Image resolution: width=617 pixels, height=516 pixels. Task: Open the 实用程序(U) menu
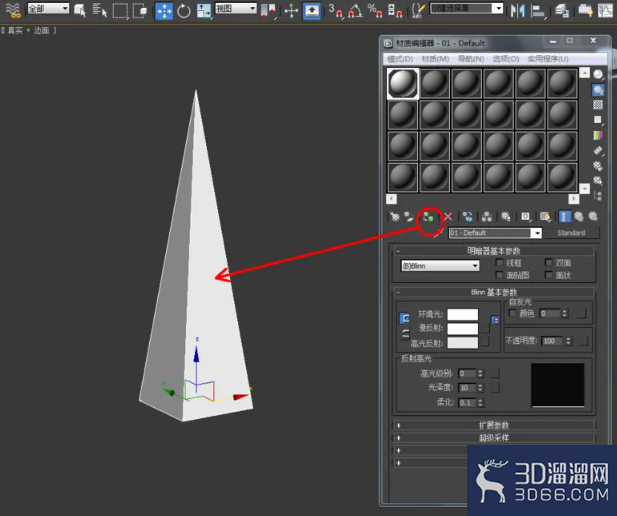click(548, 59)
